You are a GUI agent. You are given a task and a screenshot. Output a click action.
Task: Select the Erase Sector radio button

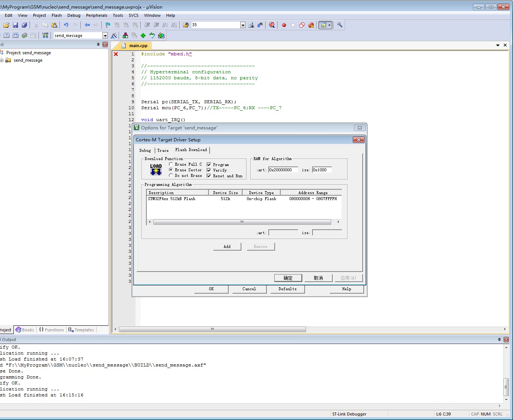[171, 170]
